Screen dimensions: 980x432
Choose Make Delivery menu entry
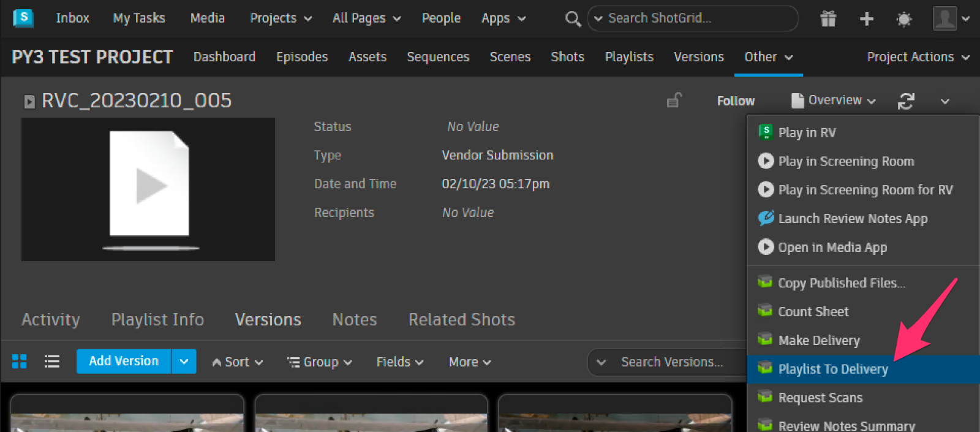(x=863, y=341)
